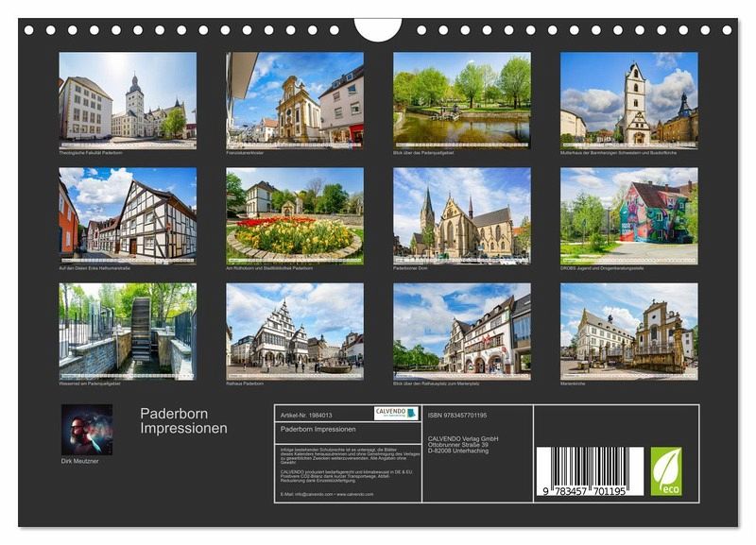Click the caption 'Franziskanerkloster'
The height and width of the screenshot is (545, 756).
coord(245,153)
